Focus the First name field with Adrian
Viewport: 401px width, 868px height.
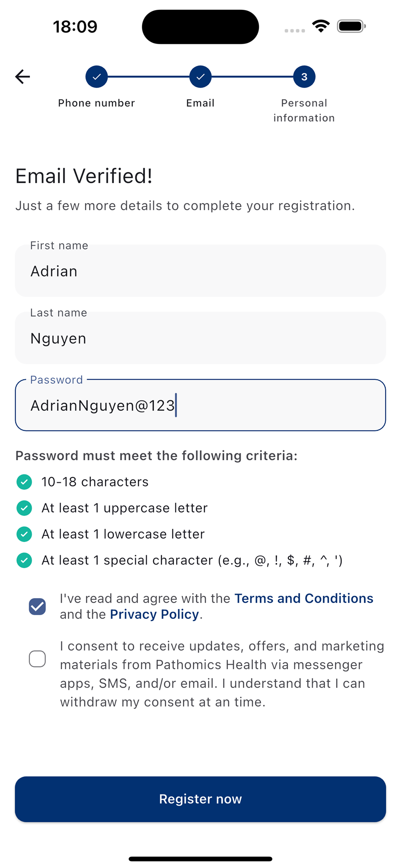[x=200, y=271]
